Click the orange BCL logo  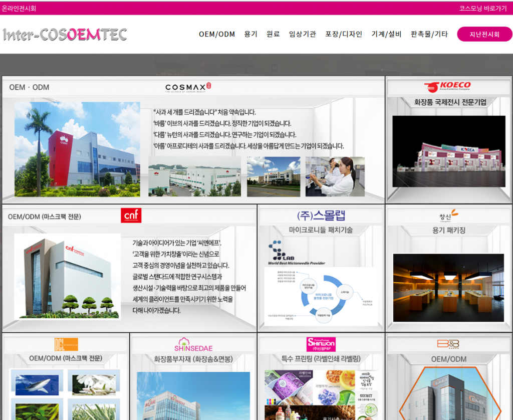(x=66, y=344)
